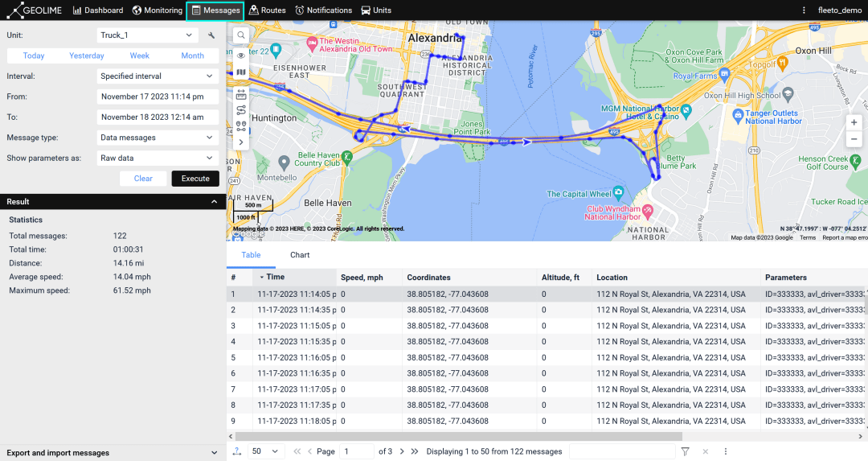The image size is (868, 461).
Task: Open the 50 rows-per-page dropdown
Action: point(266,451)
